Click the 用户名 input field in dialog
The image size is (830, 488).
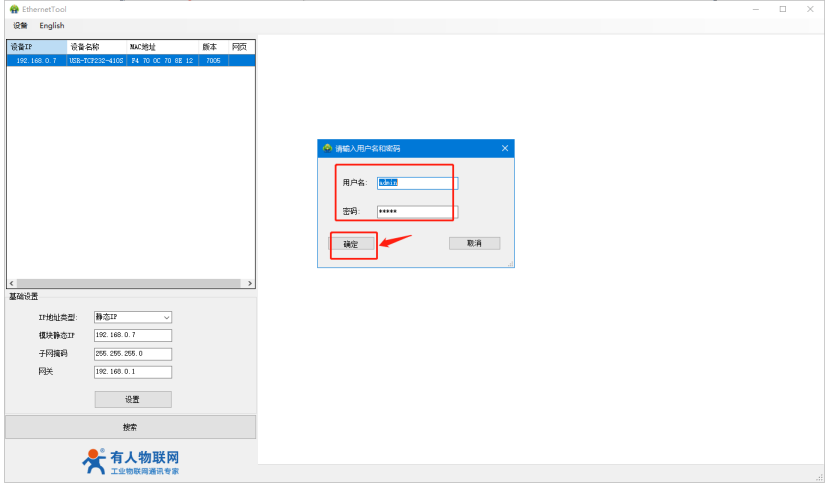point(417,183)
